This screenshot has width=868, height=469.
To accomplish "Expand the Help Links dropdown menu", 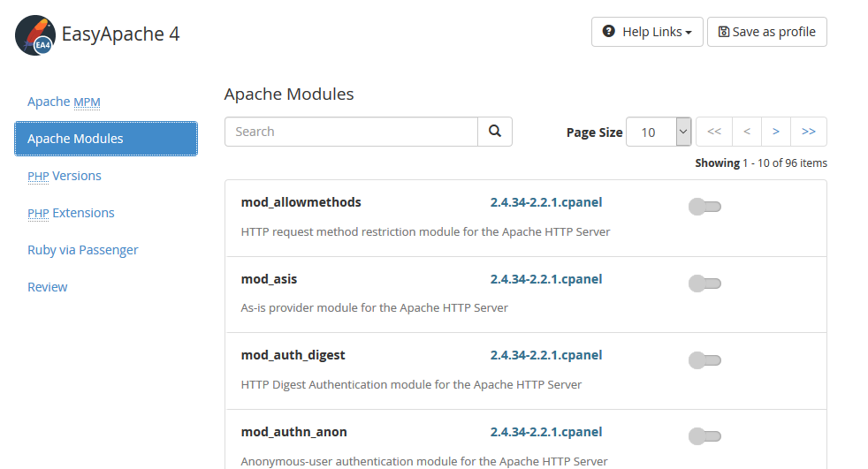I will [x=647, y=32].
